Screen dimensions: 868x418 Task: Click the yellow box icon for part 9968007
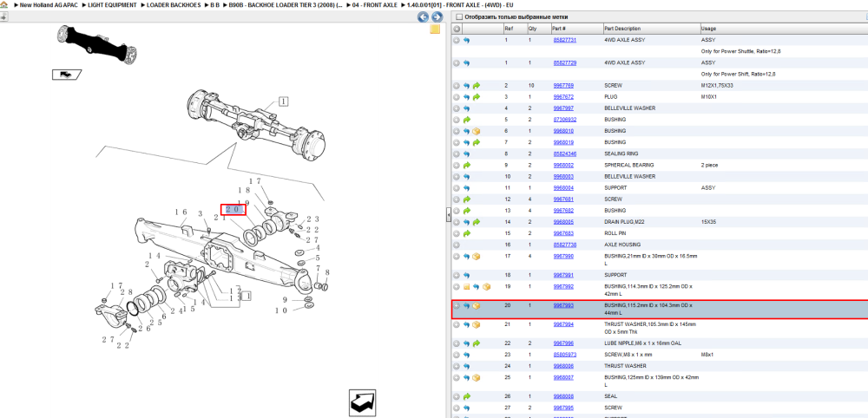476,377
